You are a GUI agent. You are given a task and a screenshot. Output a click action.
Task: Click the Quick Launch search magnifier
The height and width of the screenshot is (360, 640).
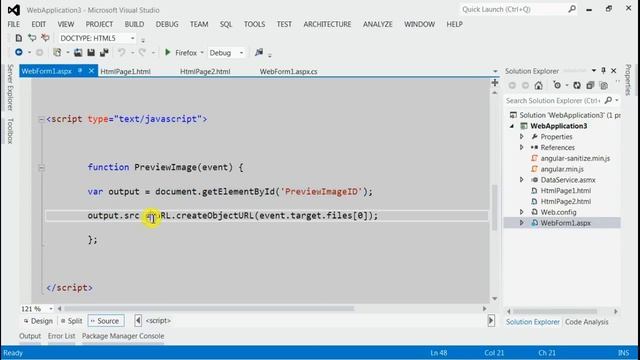click(572, 9)
